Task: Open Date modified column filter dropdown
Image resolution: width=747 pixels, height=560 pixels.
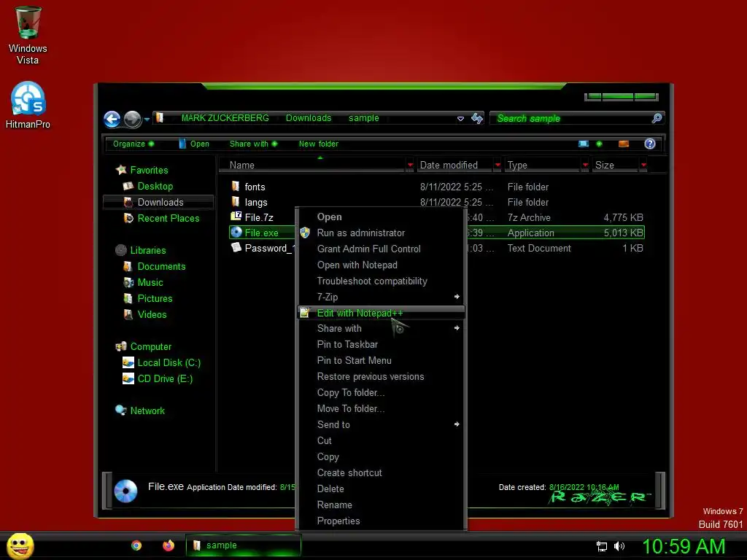Action: pos(498,166)
